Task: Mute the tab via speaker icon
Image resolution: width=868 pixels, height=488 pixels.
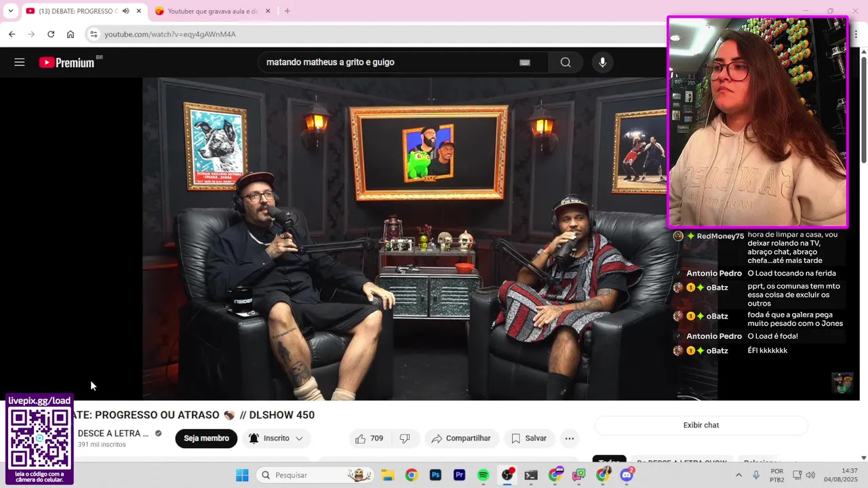Action: click(125, 11)
